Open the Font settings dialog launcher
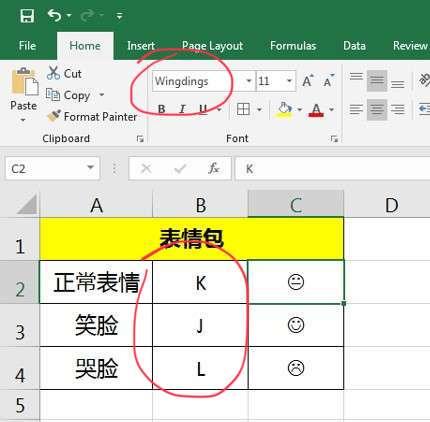 point(334,139)
